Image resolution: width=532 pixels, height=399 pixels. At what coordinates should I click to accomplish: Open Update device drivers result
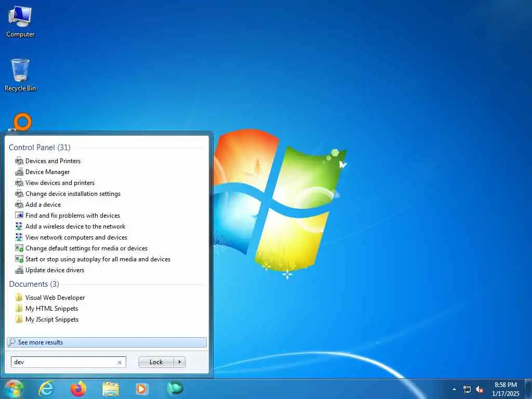(55, 270)
